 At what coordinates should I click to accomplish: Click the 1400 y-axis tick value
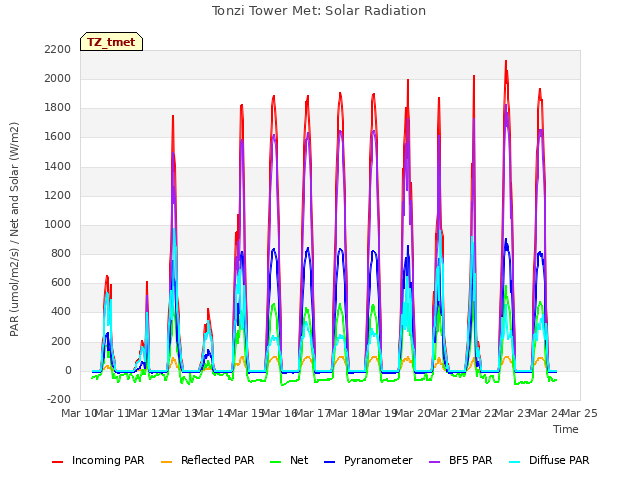coord(58,166)
